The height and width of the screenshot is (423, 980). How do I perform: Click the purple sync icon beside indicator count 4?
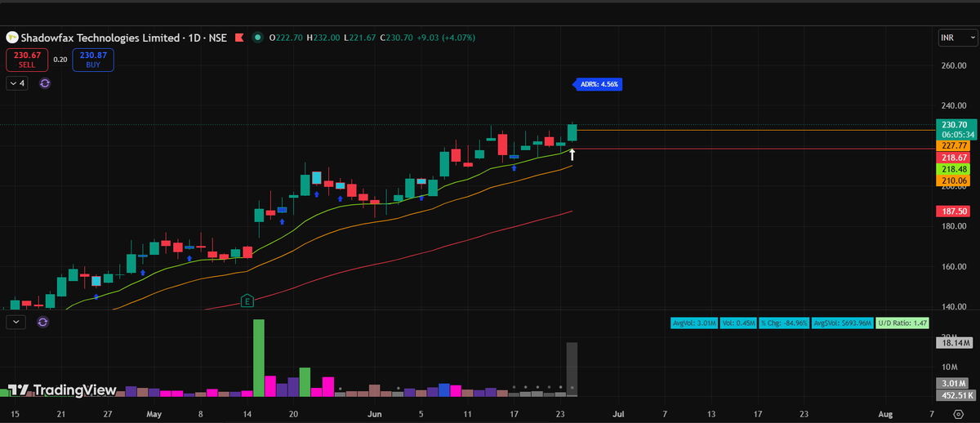click(44, 83)
